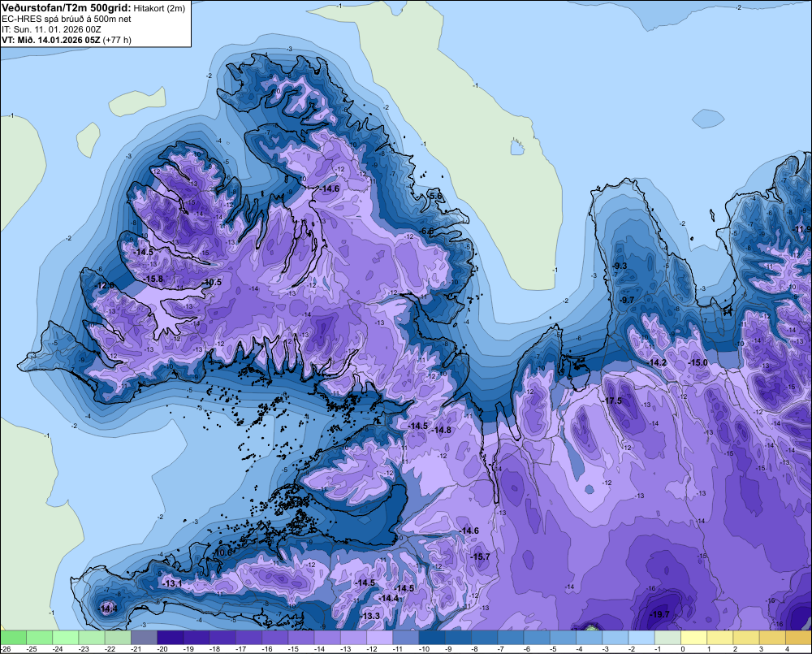Click the -5.6 coastal temperature value
Viewport: 812px width, 654px height.
pyautogui.click(x=434, y=196)
